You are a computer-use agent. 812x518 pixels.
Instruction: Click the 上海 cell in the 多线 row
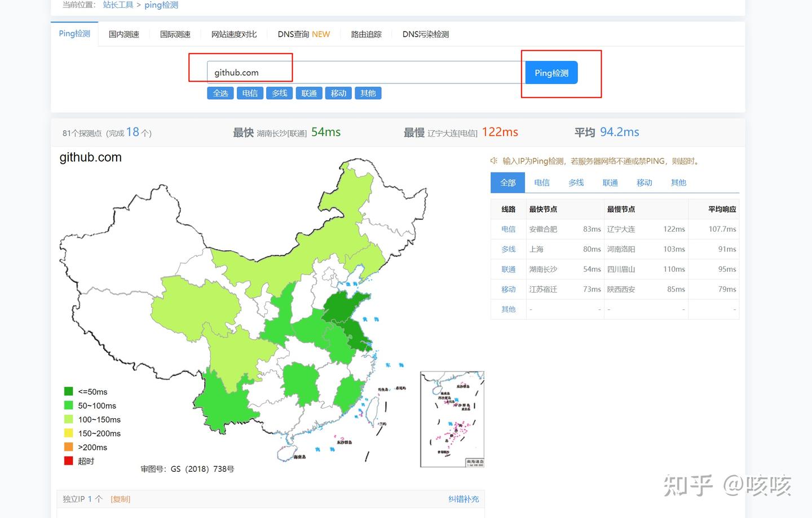pos(536,249)
